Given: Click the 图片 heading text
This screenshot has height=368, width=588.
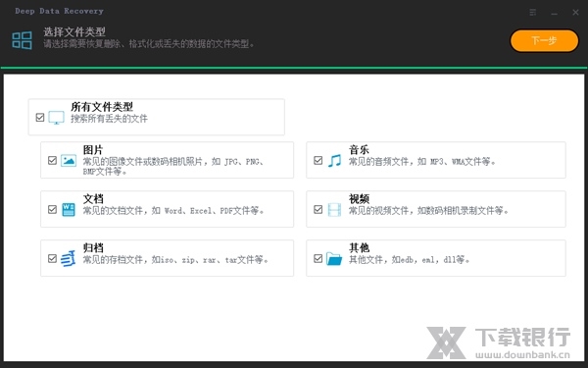Looking at the screenshot, I should (x=93, y=150).
